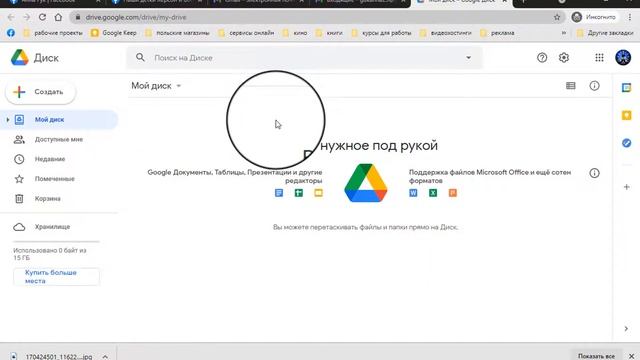Screen dimensions: 640x360
Task: Click Facebook bookmark icon in bookmarks bar
Action: 11,33
